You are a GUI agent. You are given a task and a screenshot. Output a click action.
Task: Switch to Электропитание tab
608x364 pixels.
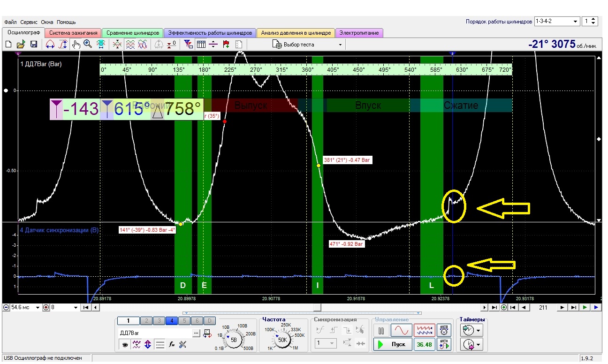click(359, 33)
